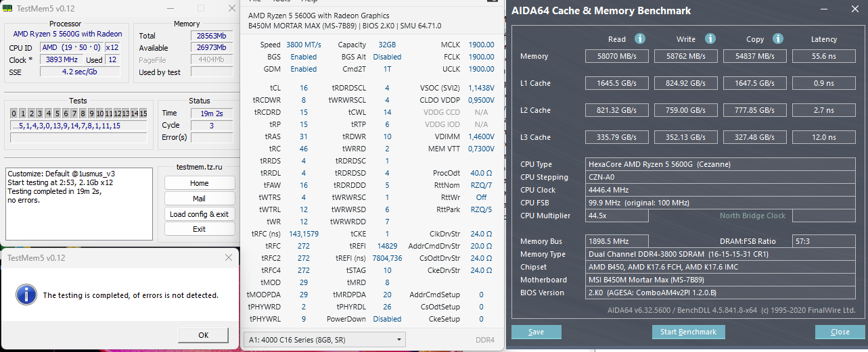Image resolution: width=868 pixels, height=352 pixels.
Task: Click the ZenTimings header 'AMD Ryzen 5 5600G with Radeon Graphics'
Action: 319,16
